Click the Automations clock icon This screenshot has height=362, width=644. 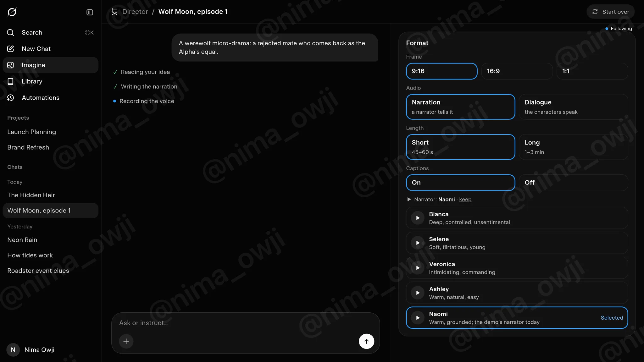coord(10,98)
